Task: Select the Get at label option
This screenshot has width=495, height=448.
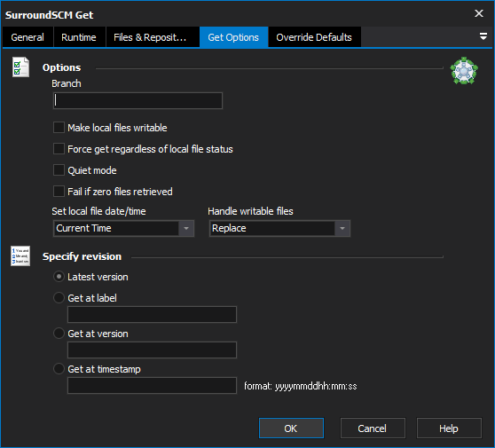Action: [x=59, y=298]
